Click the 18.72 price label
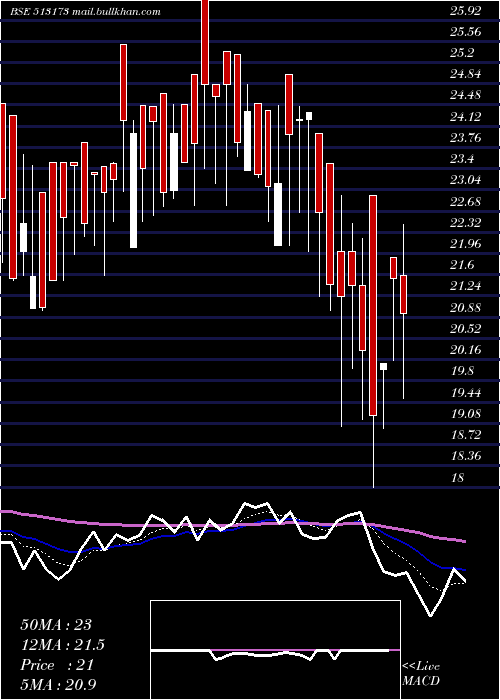The image size is (500, 700). [465, 435]
